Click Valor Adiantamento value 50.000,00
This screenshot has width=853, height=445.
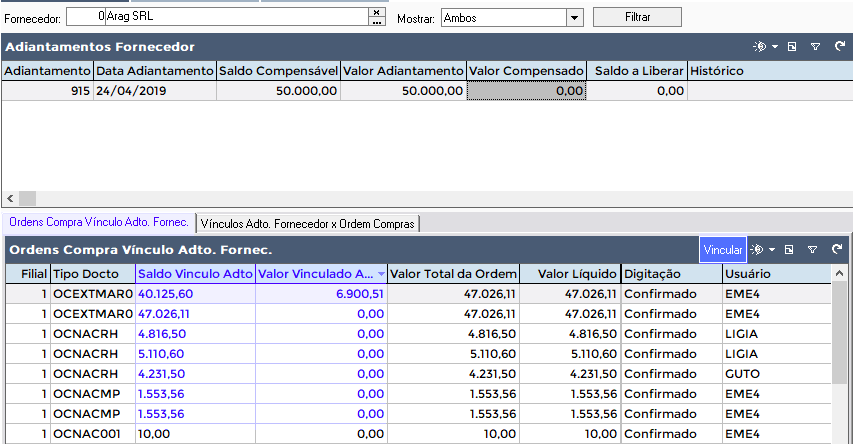click(x=403, y=91)
